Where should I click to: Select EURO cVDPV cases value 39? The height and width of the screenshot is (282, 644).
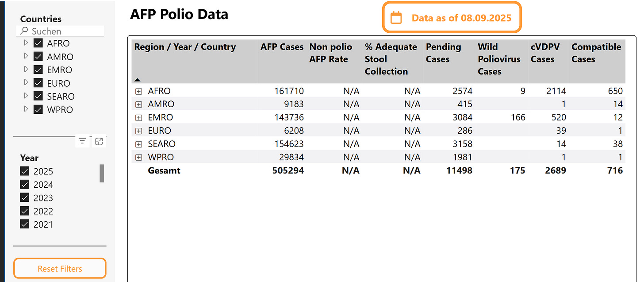pyautogui.click(x=561, y=131)
